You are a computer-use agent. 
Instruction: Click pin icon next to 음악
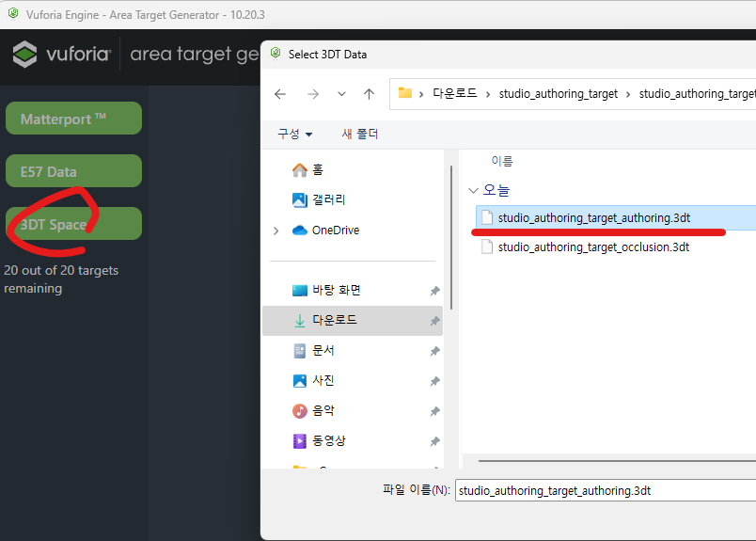pos(435,411)
